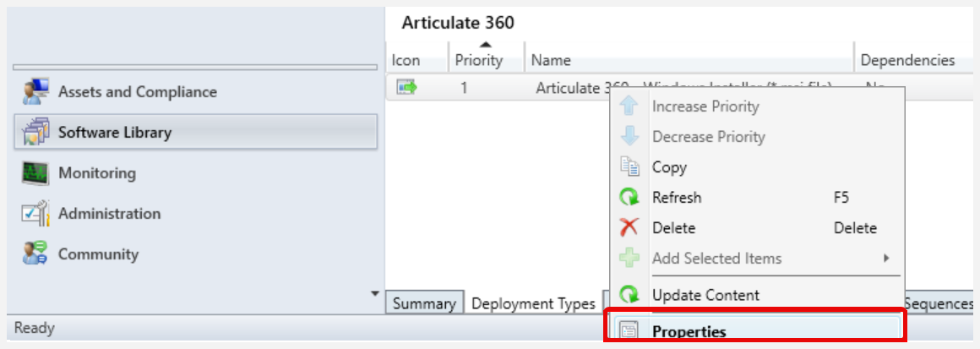The image size is (980, 349).
Task: Sort by the Priority column header
Action: [x=487, y=60]
